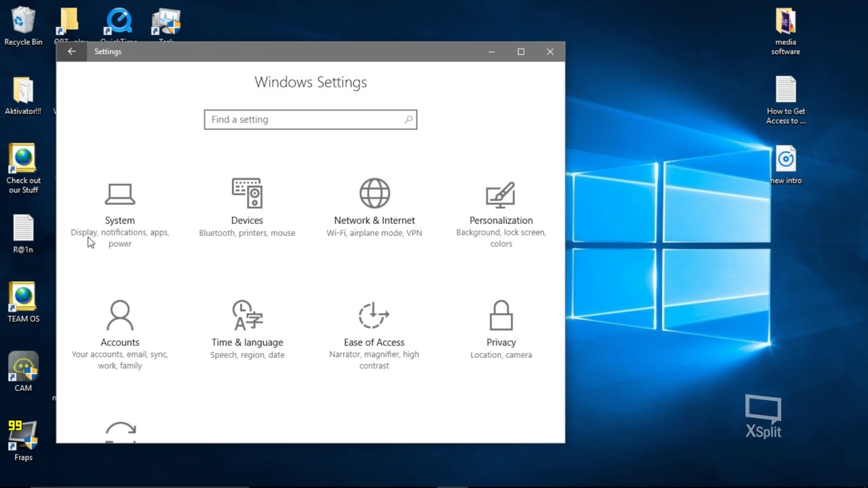Screen dimensions: 868x488
Task: Click inside the Find a setting field
Action: 311,119
